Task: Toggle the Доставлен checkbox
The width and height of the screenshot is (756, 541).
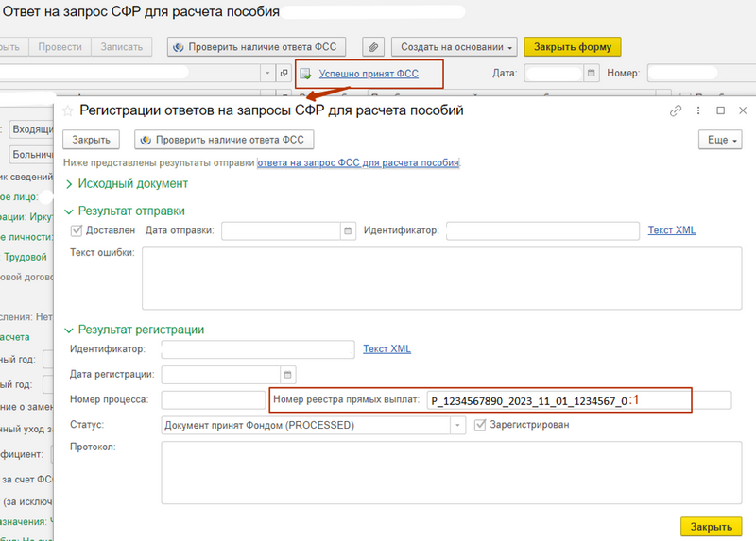Action: click(77, 230)
